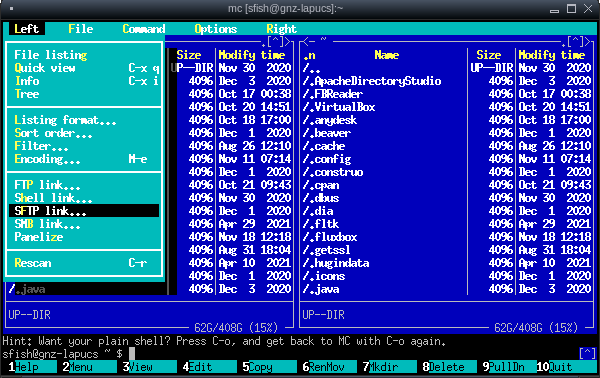Select Info menu entry

[x=84, y=81]
